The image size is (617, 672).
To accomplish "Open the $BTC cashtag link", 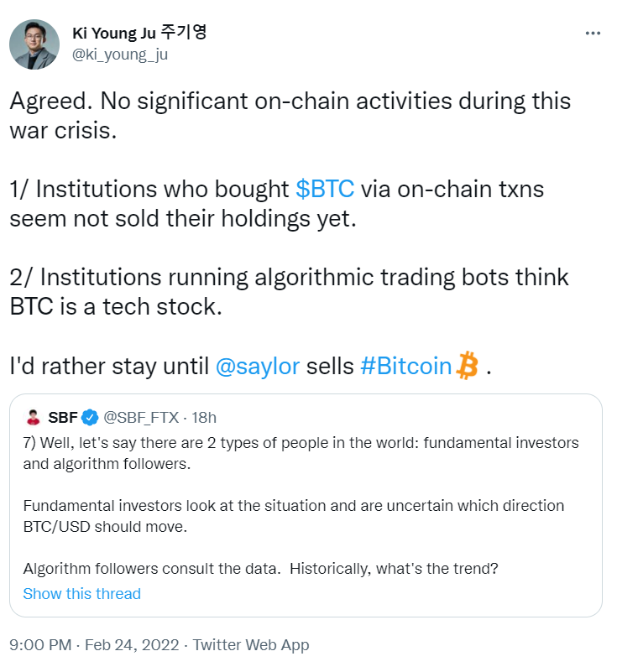I will [325, 189].
